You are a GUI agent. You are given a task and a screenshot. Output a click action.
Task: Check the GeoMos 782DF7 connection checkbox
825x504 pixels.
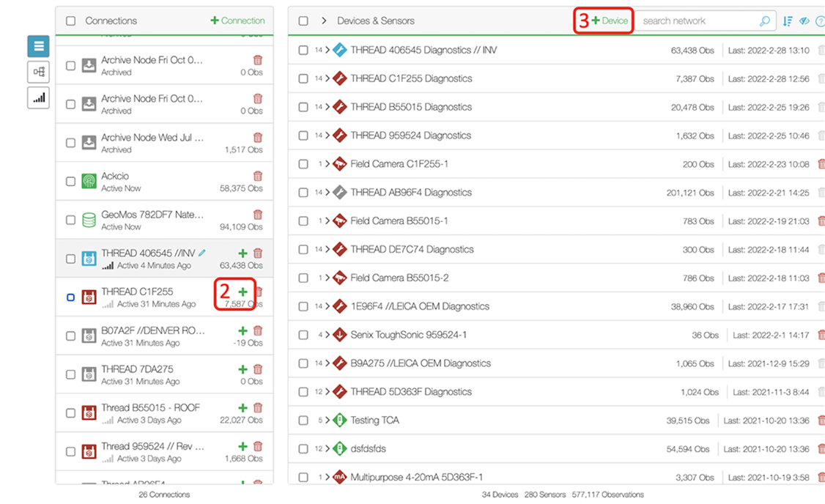(x=70, y=220)
